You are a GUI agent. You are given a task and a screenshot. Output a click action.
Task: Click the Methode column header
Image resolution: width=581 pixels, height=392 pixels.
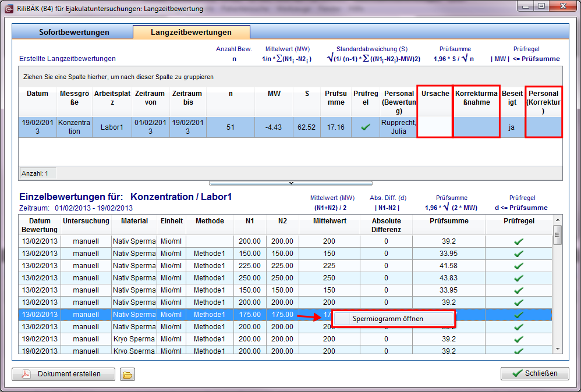210,225
